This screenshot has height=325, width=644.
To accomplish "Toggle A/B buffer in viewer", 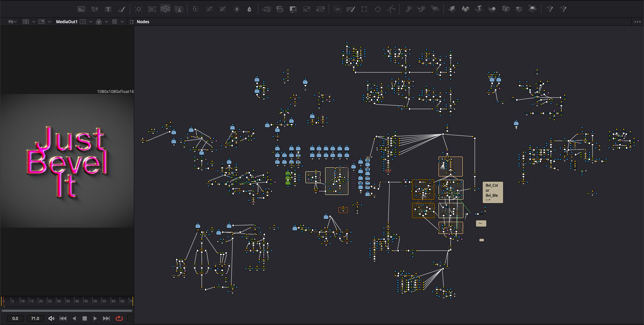I will pos(25,22).
